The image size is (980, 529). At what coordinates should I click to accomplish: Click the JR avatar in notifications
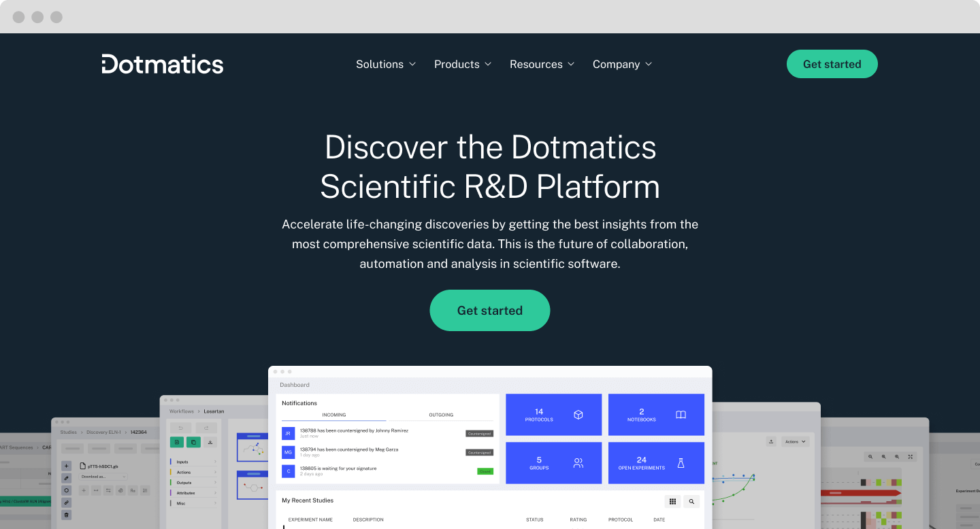pyautogui.click(x=289, y=433)
